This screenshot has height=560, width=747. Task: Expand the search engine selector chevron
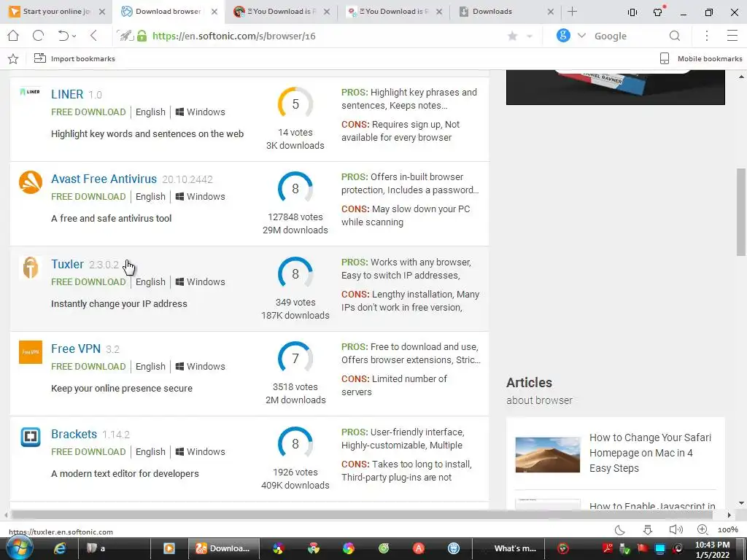point(581,36)
